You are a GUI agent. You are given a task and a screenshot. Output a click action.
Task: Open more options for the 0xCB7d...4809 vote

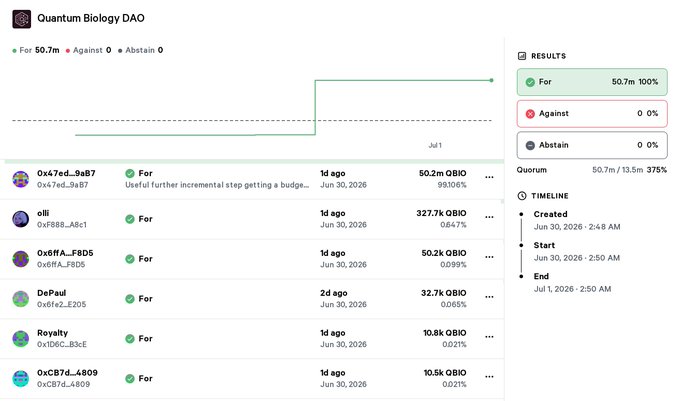tap(489, 376)
